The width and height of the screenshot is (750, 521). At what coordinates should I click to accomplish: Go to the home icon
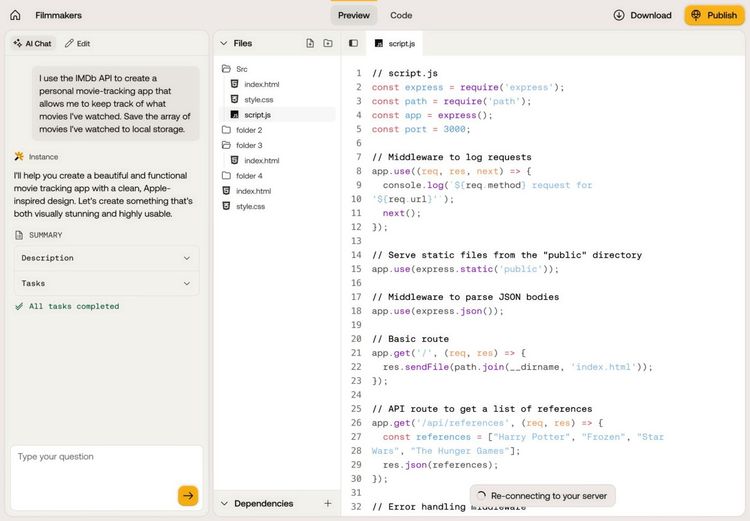pyautogui.click(x=15, y=15)
